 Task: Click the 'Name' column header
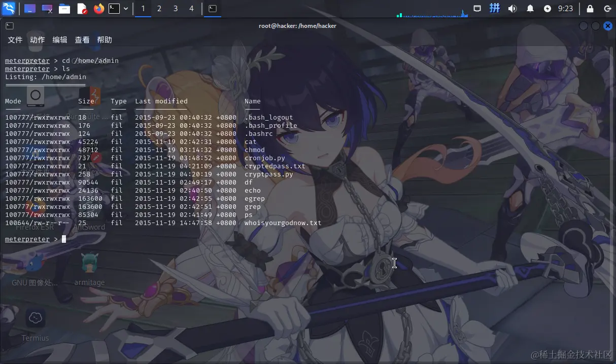tap(253, 101)
